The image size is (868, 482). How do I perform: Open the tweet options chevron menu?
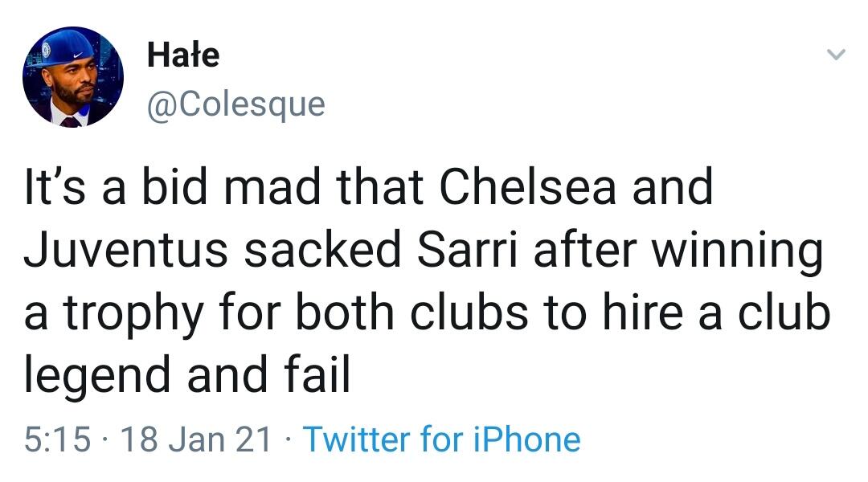pyautogui.click(x=837, y=55)
